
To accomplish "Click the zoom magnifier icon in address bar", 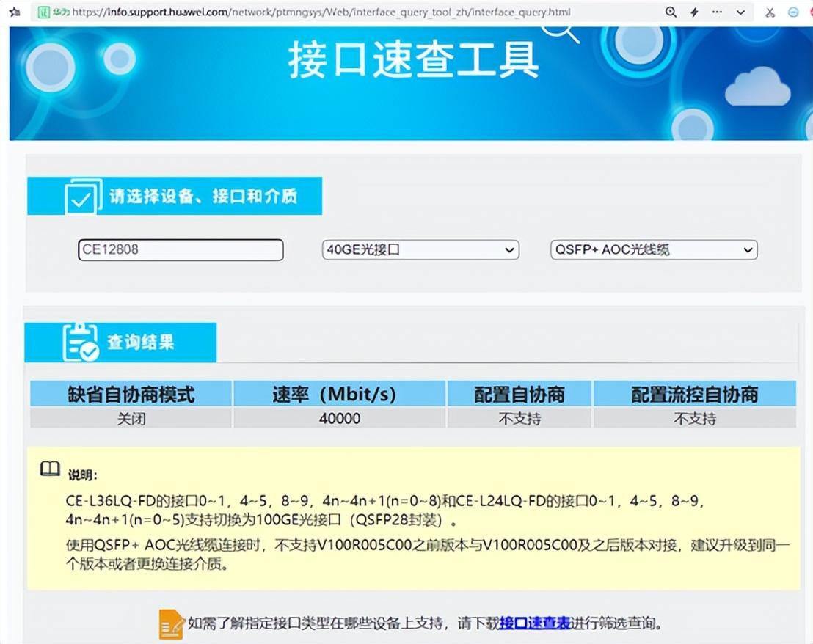I will (x=671, y=12).
